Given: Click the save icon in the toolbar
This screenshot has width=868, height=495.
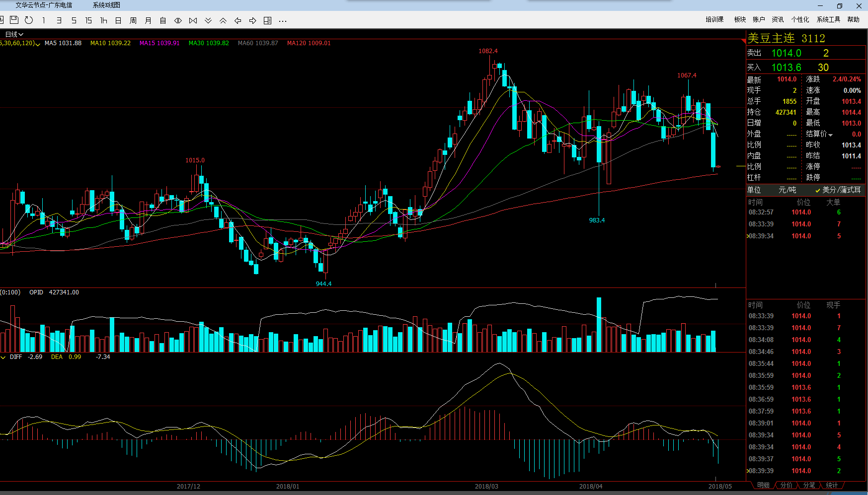Looking at the screenshot, I should click(14, 20).
